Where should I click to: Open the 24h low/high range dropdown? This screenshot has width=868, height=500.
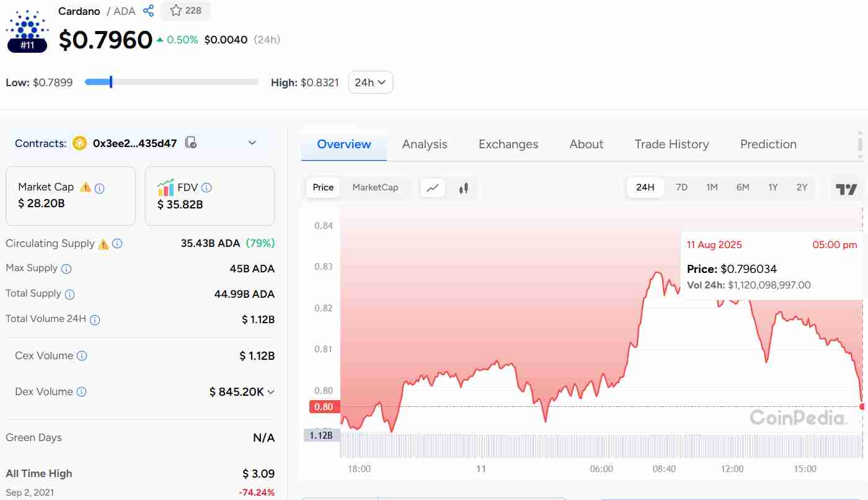pyautogui.click(x=370, y=83)
